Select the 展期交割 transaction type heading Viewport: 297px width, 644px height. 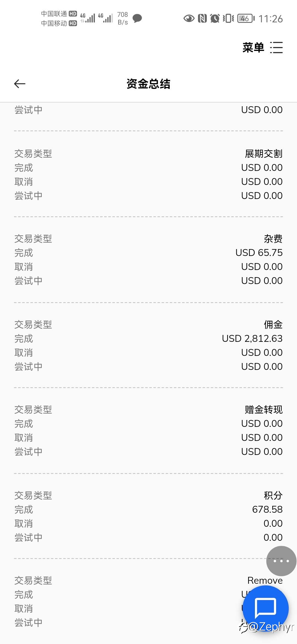264,154
